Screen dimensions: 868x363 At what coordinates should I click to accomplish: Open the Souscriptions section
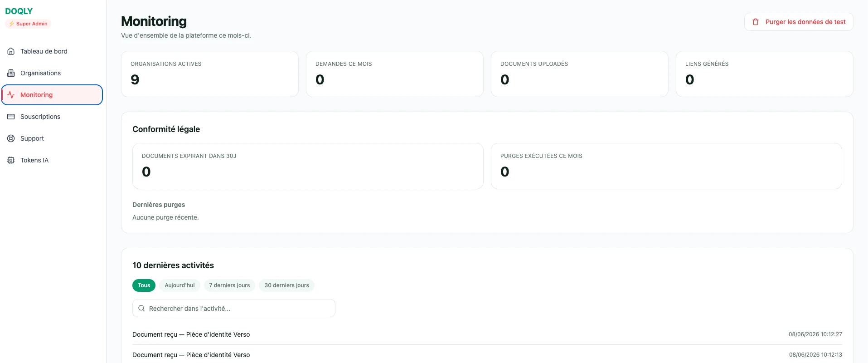coord(52,117)
